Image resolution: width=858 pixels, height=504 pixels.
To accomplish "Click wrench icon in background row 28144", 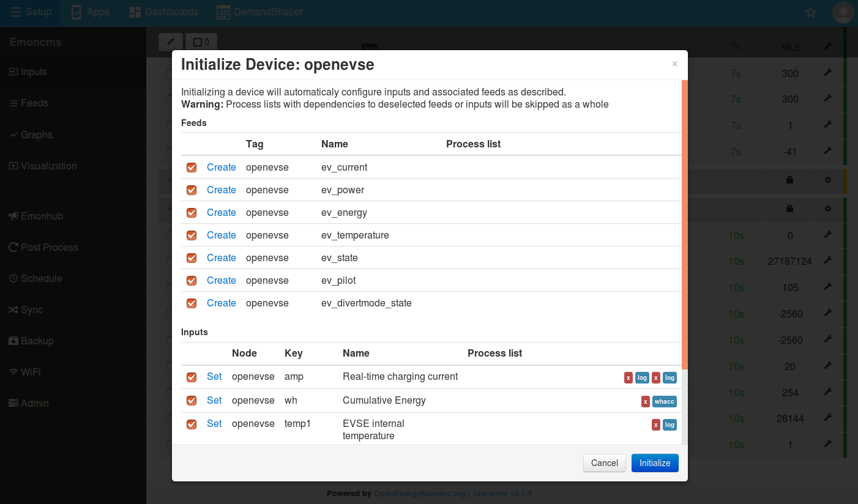I will pos(828,418).
